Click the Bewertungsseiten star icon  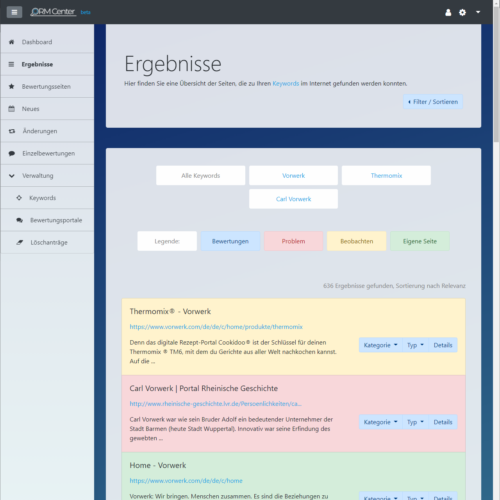click(11, 87)
